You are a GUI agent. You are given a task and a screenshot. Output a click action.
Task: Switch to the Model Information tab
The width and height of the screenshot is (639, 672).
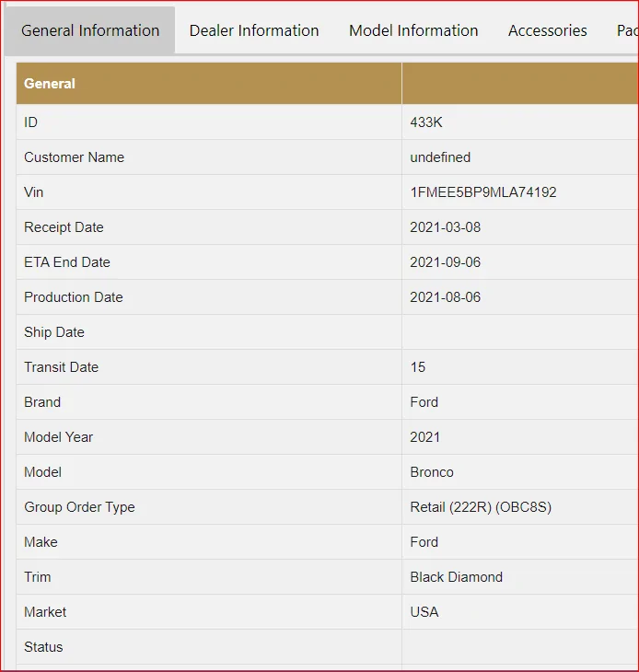413,30
